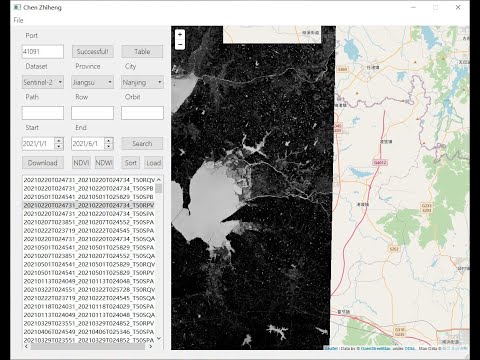Screen dimensions: 480x360
Task: Sort the scene list
Action: click(131, 163)
